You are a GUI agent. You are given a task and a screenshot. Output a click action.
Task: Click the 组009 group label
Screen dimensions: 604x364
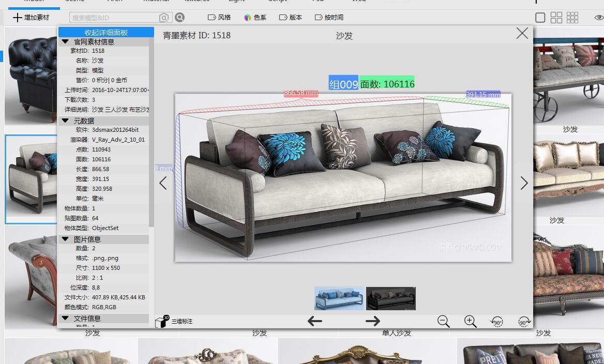pyautogui.click(x=343, y=84)
